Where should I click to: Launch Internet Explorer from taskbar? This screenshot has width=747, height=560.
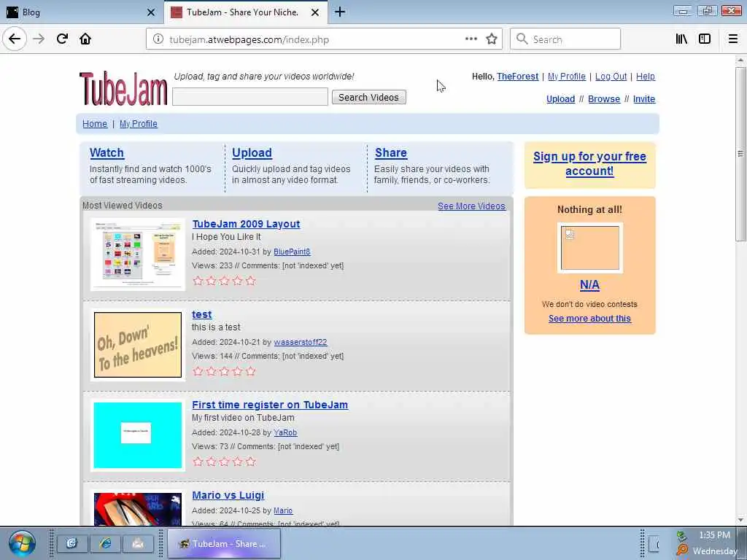tap(105, 543)
